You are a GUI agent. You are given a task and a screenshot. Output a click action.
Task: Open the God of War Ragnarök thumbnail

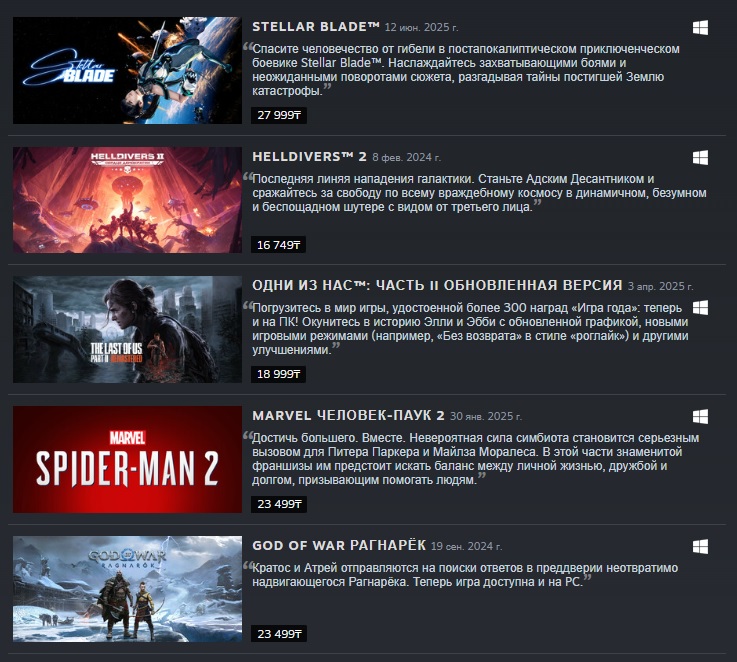(127, 589)
